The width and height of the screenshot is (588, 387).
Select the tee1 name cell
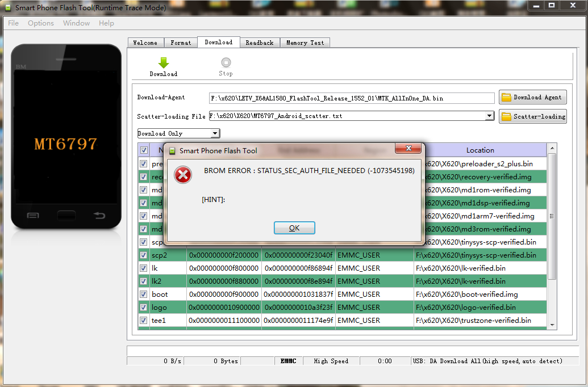click(x=168, y=320)
